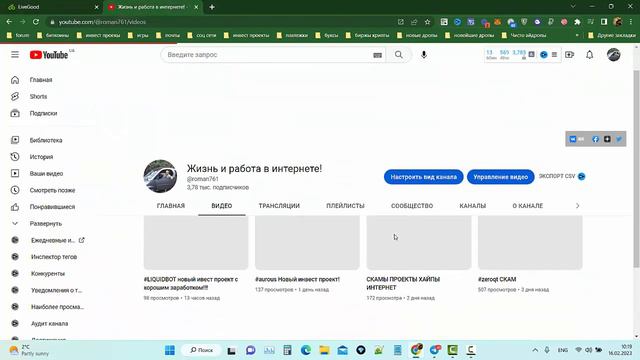
Task: Share this page icon in address bar
Action: (414, 22)
